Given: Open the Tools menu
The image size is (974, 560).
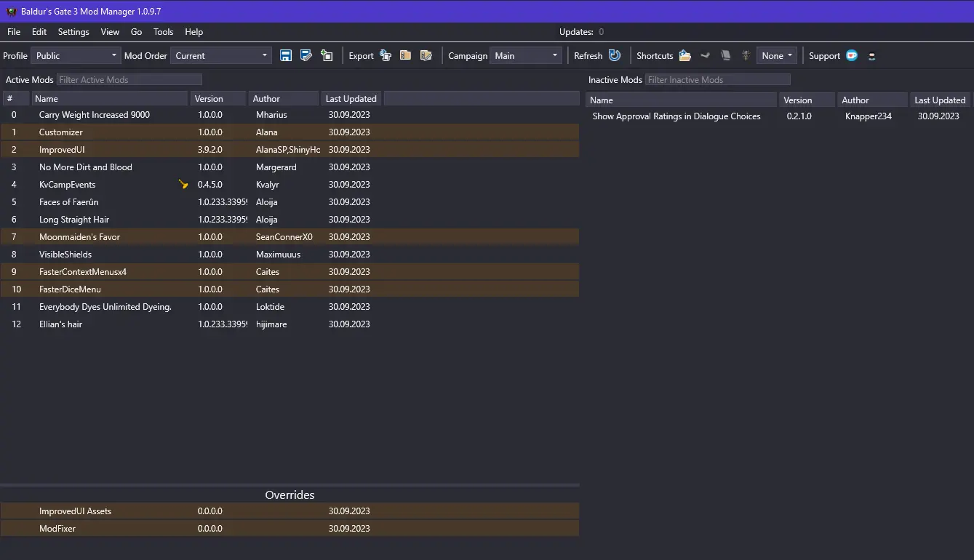Looking at the screenshot, I should [x=164, y=32].
